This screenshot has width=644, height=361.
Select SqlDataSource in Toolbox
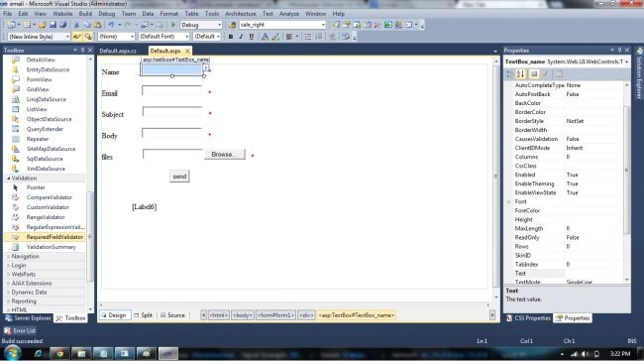(46, 159)
